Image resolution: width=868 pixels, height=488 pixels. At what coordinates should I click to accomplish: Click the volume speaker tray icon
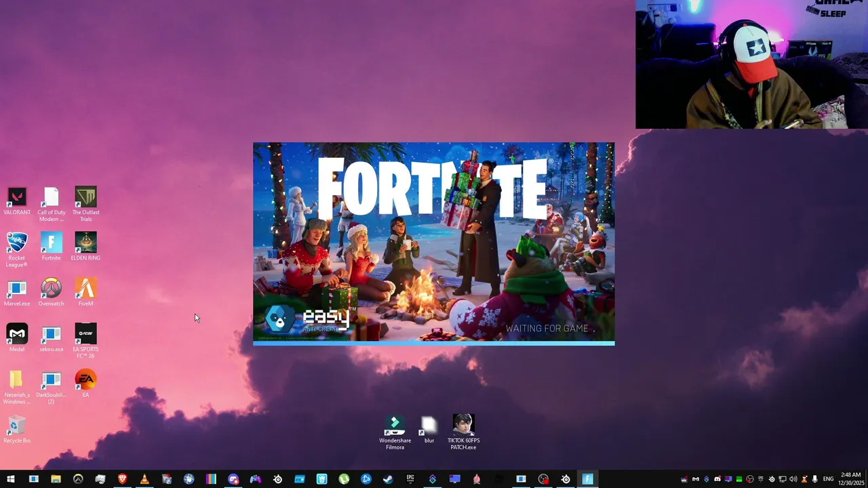tap(793, 479)
